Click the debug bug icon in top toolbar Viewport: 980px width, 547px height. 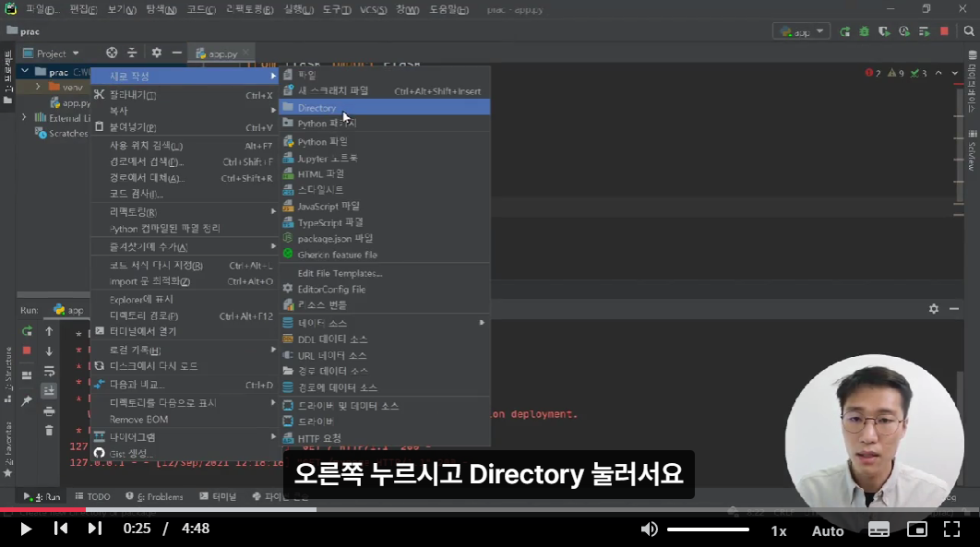(x=865, y=31)
